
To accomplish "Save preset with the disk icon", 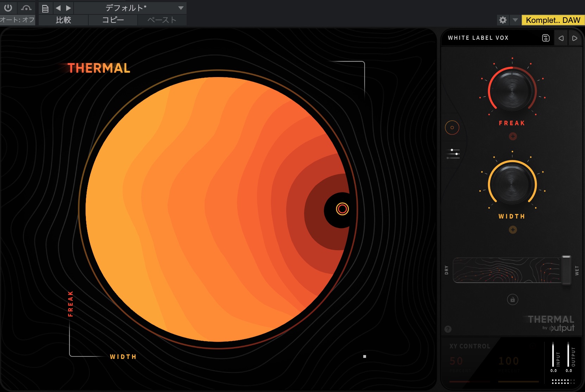I will point(546,38).
